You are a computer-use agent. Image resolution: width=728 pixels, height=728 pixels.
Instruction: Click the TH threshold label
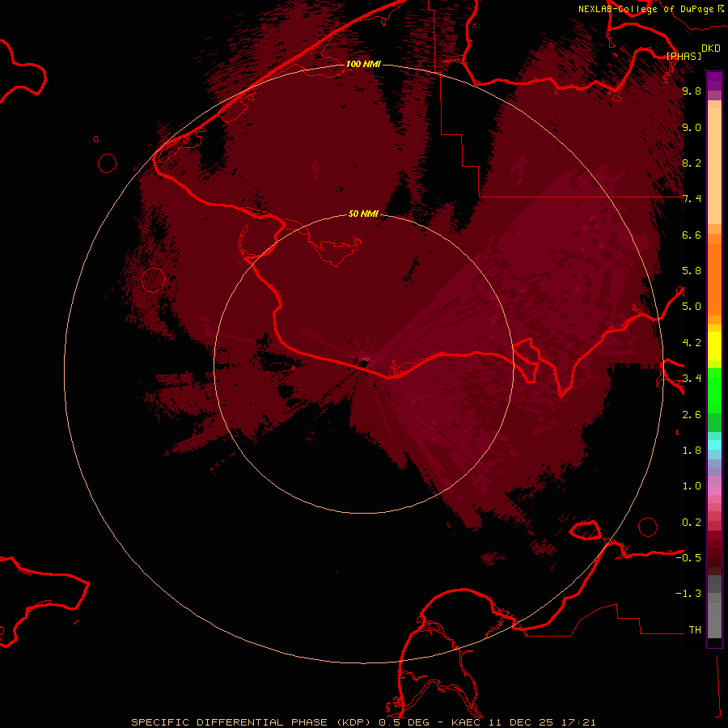695,630
